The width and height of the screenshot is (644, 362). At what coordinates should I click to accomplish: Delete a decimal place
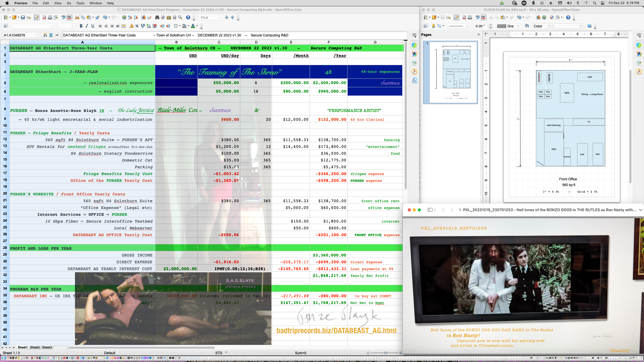pos(154,26)
